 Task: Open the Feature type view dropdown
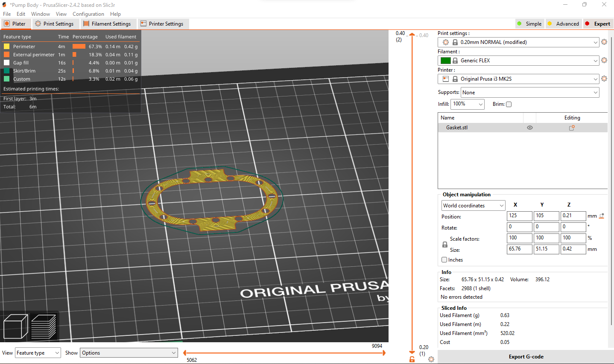click(38, 353)
